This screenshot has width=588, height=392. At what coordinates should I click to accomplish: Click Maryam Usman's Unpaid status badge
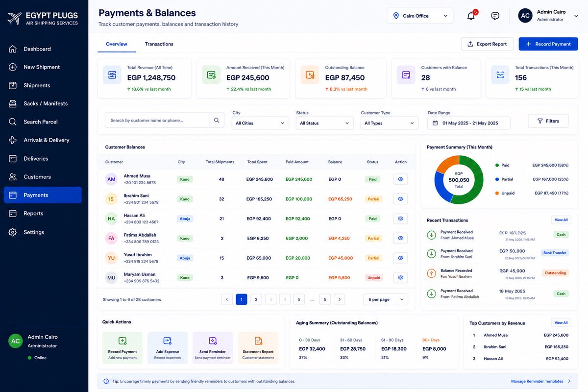tap(373, 277)
